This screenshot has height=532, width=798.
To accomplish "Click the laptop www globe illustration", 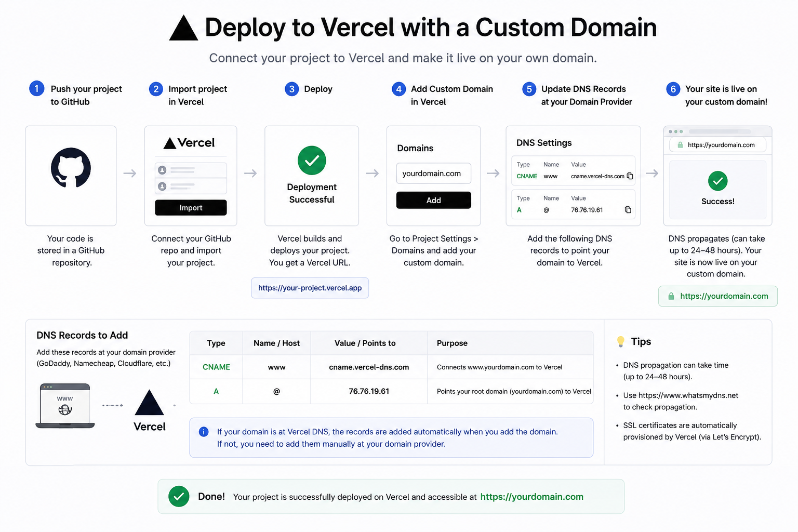I will tap(65, 406).
